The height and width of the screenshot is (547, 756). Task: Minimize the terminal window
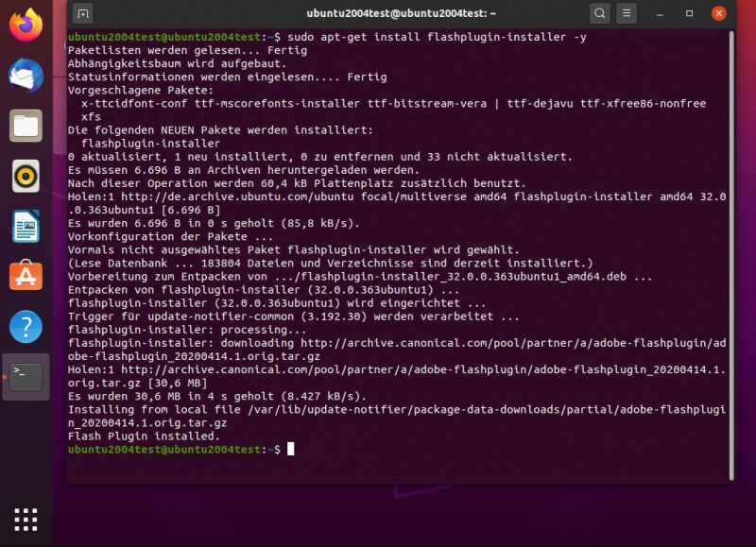coord(660,13)
